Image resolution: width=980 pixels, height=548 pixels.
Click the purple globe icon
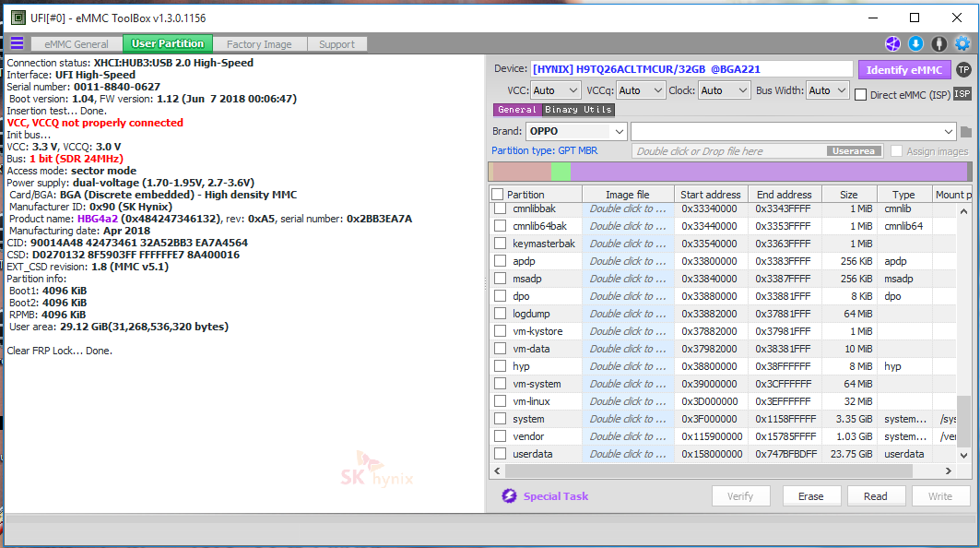click(x=892, y=43)
